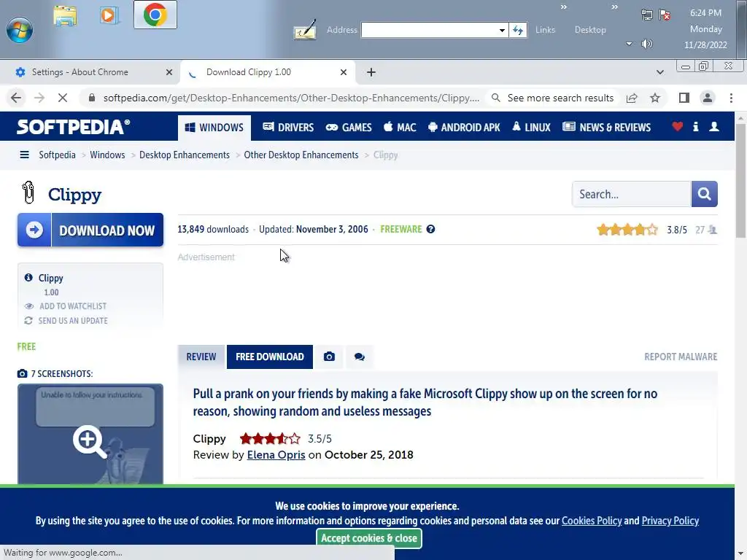The height and width of the screenshot is (560, 747).
Task: Rate using the yellow star rating
Action: (x=627, y=230)
